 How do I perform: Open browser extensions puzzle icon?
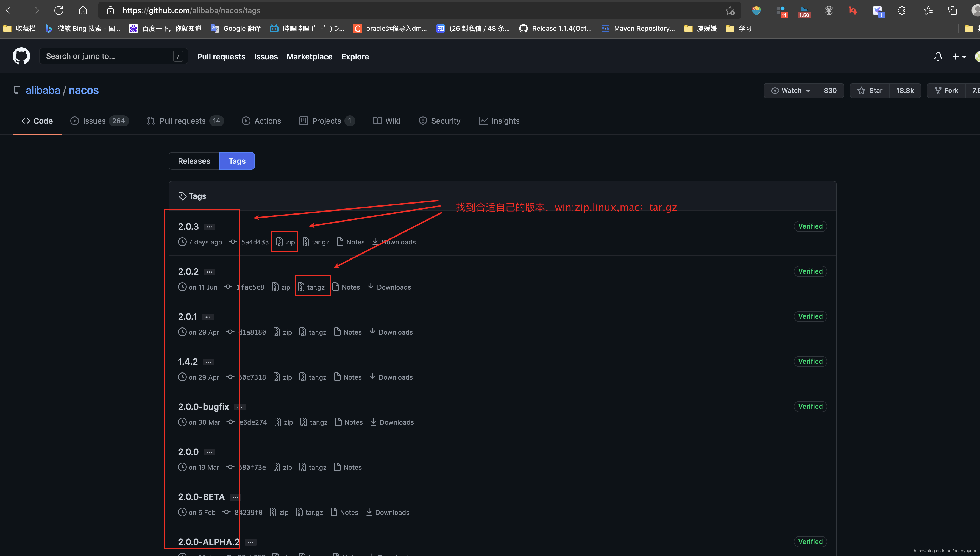click(902, 10)
